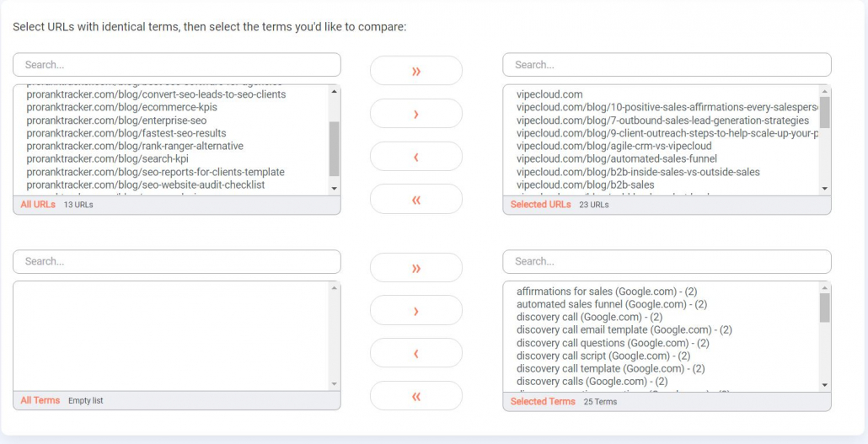868x444 pixels.
Task: Select proranktracker.com/blog/seo-reports-for-clients-template URL
Action: pos(156,172)
